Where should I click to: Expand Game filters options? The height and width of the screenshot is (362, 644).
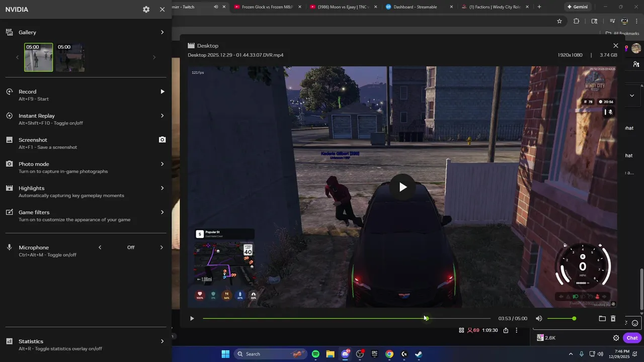pyautogui.click(x=162, y=212)
